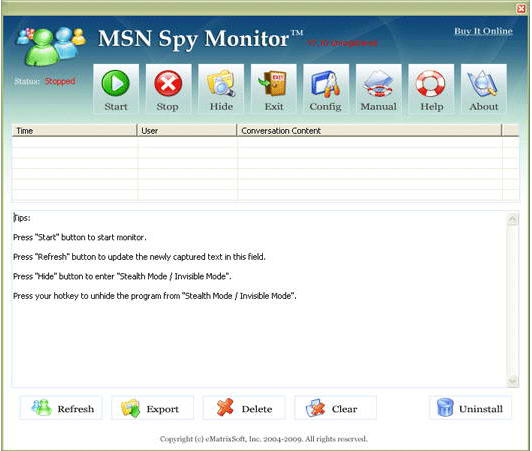Click the Help lifebuoy icon
This screenshot has height=451, width=532.
431,89
